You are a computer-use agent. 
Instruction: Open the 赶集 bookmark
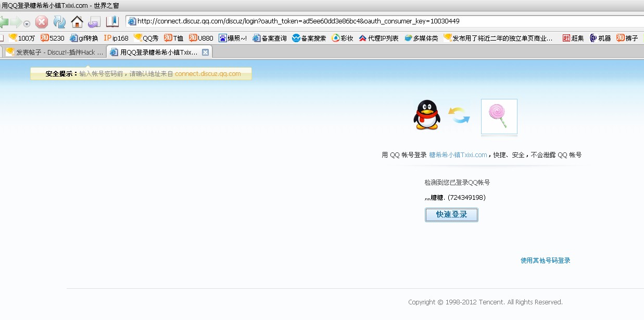(x=573, y=38)
